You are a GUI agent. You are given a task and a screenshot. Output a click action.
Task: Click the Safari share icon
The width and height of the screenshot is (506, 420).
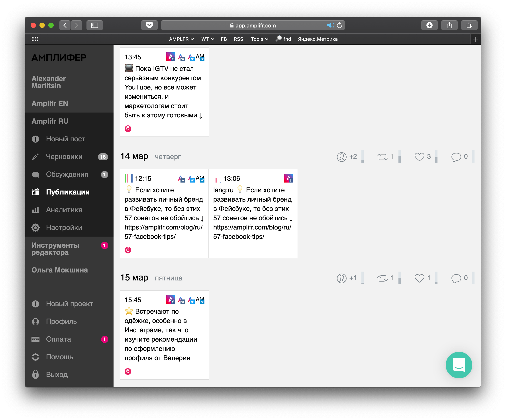pyautogui.click(x=449, y=25)
